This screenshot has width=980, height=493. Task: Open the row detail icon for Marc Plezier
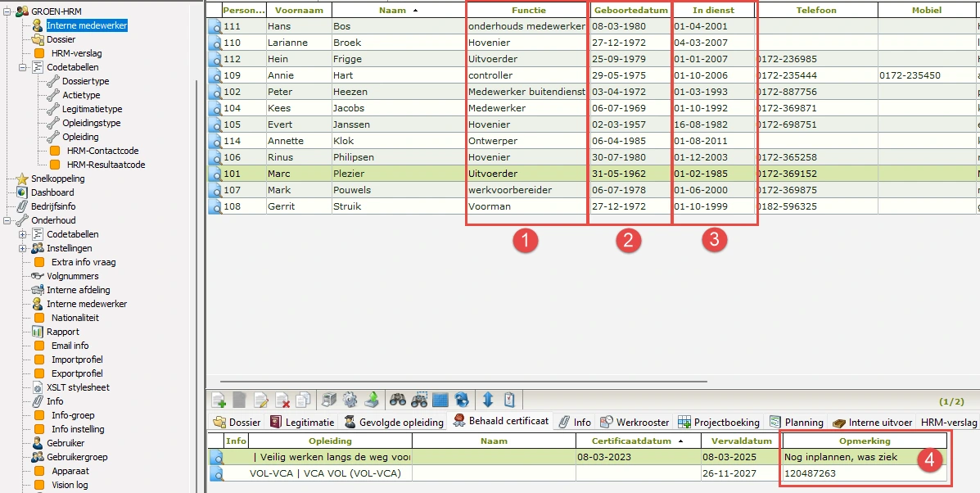pos(216,174)
